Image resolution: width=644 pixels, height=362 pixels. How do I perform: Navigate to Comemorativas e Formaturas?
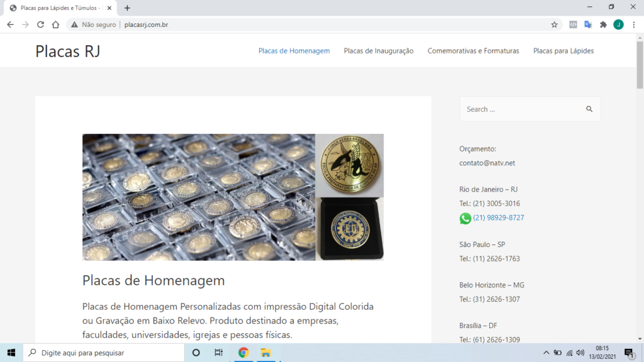click(x=473, y=51)
